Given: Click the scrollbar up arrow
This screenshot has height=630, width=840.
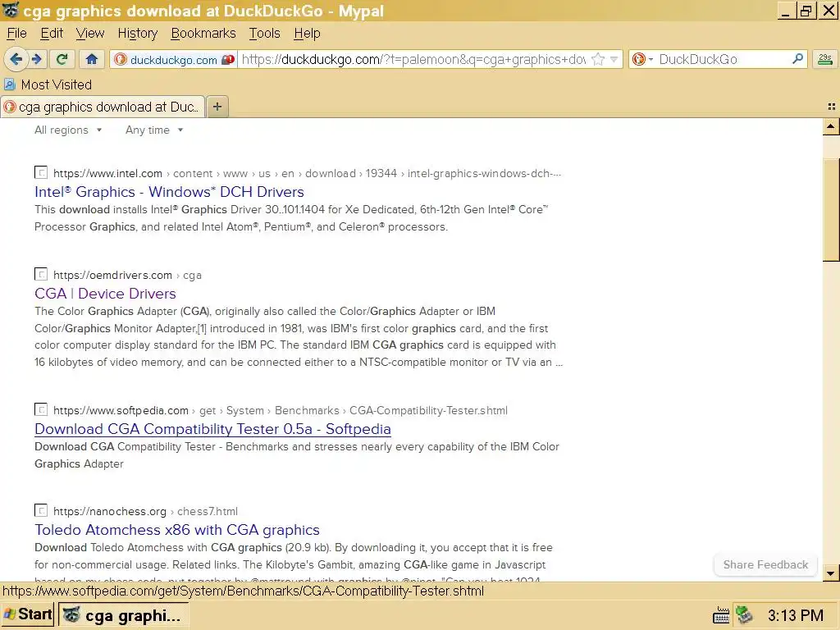Looking at the screenshot, I should (830, 127).
